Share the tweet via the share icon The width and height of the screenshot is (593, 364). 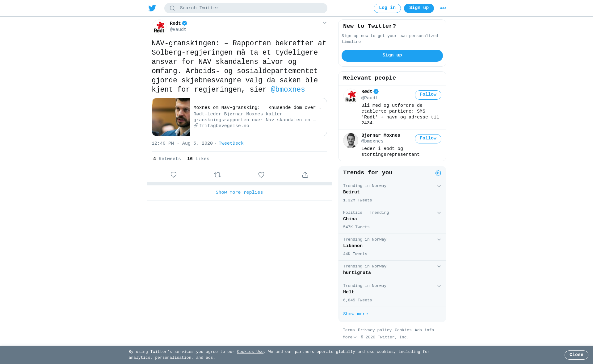[x=305, y=175]
